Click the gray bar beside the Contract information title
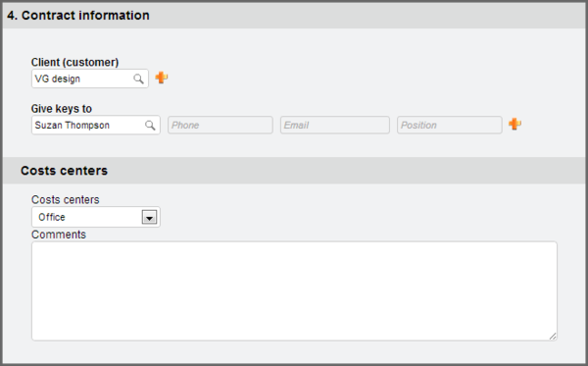The image size is (588, 366). pyautogui.click(x=367, y=16)
